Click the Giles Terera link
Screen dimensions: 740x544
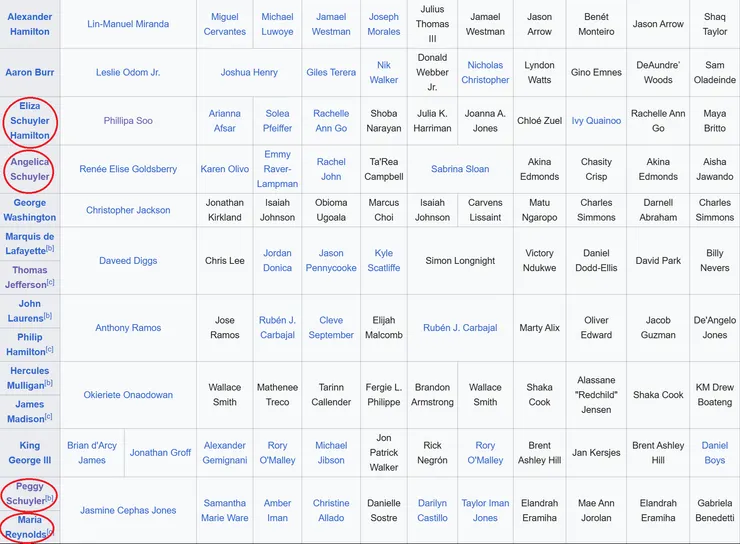[x=331, y=72]
